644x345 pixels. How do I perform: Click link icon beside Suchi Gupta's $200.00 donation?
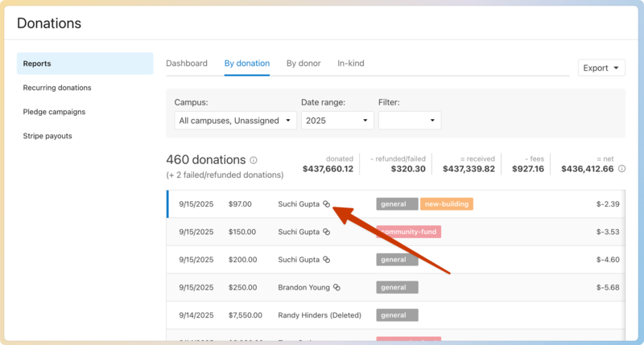click(x=327, y=260)
